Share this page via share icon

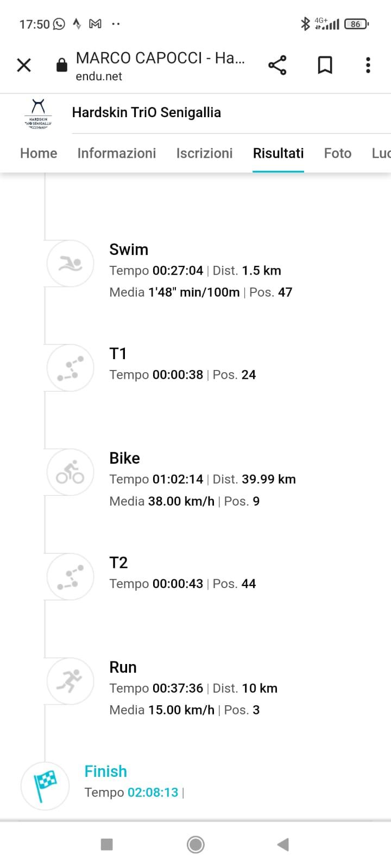277,65
